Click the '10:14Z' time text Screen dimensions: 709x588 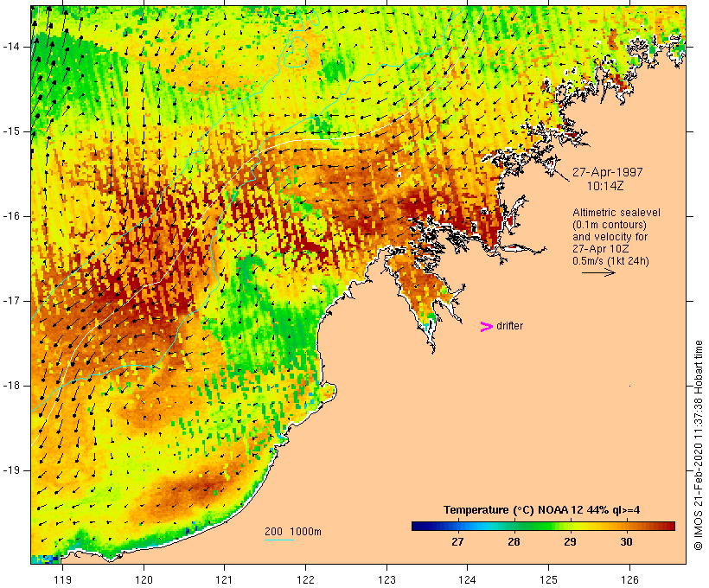(605, 186)
